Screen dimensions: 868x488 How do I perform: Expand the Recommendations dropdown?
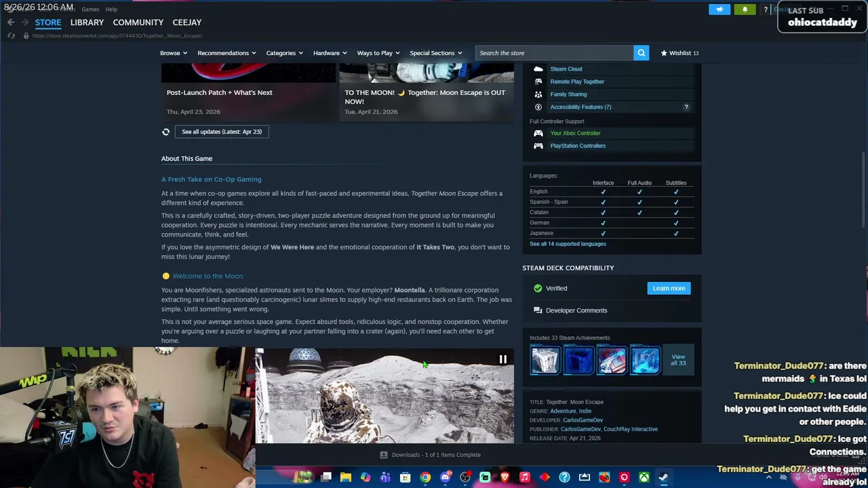(226, 53)
